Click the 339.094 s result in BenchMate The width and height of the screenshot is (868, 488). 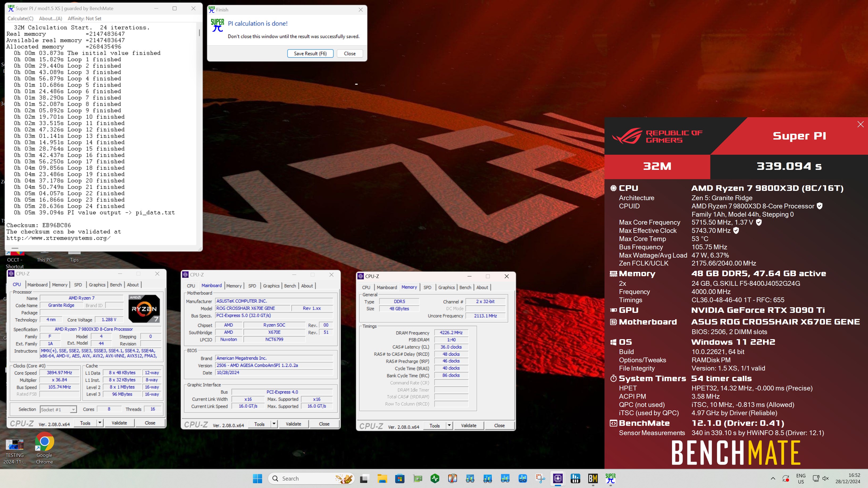[789, 166]
